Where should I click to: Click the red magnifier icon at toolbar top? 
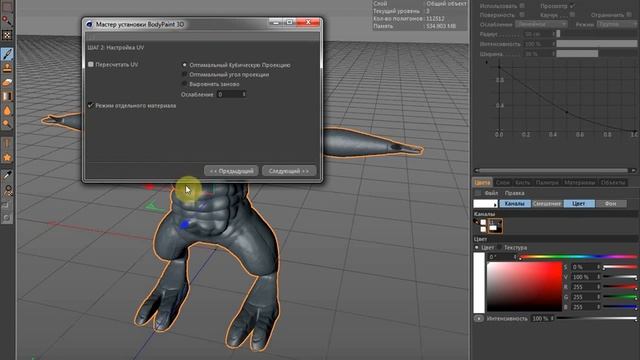7,20
